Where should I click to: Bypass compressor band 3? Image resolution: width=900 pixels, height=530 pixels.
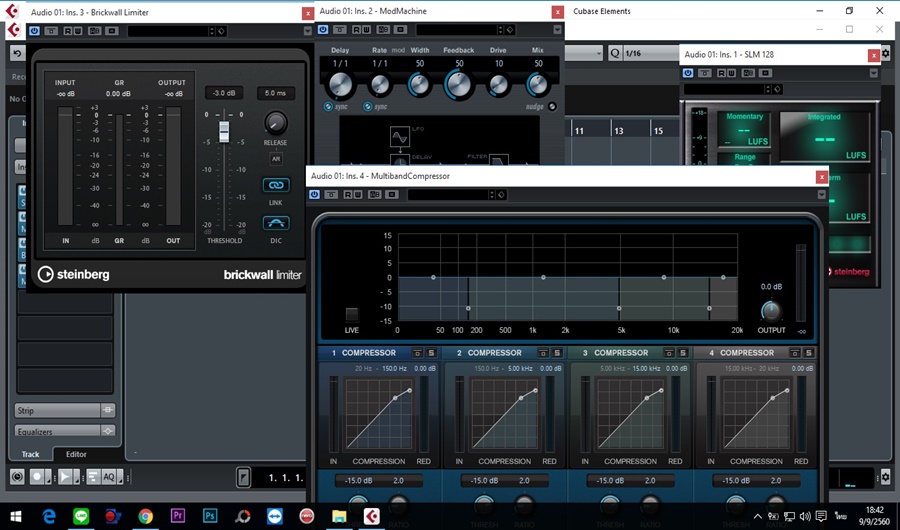(x=669, y=353)
